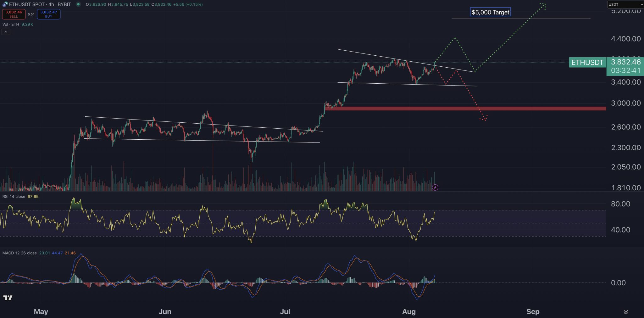Image resolution: width=644 pixels, height=318 pixels.
Task: Open the USDT currency dropdown
Action: (625, 4)
